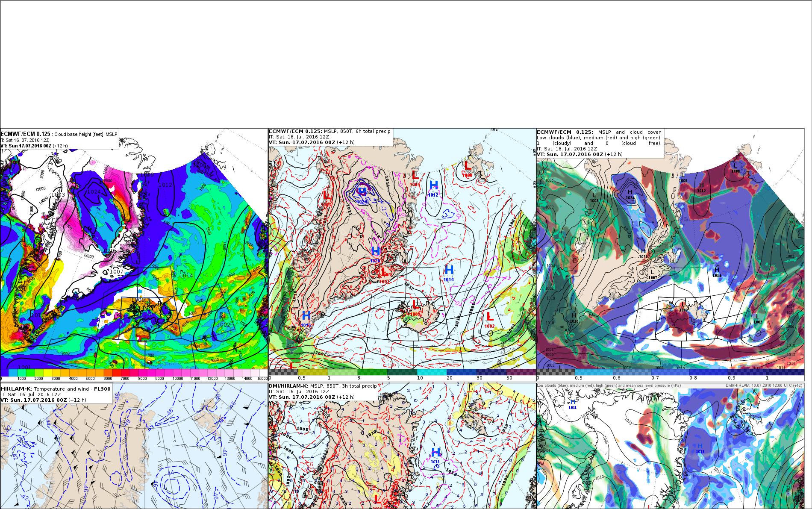
Task: Pick the purple 50 swatch in 6h precip scale
Action: [521, 372]
